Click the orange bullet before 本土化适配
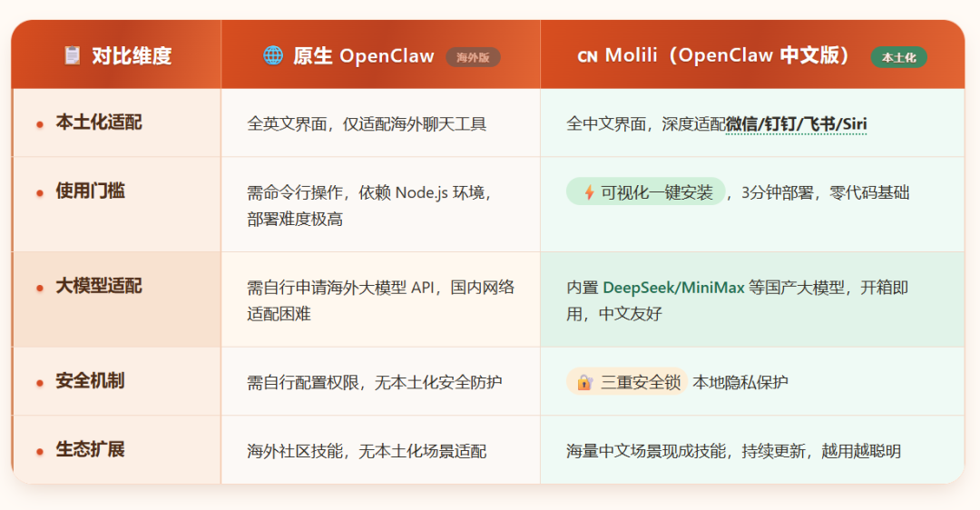The image size is (980, 510). pos(40,124)
